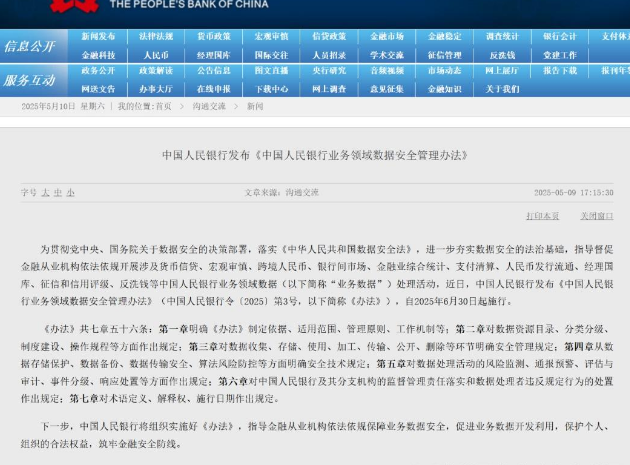
Task: Click bold 第一章 in article body
Action: click(x=174, y=329)
